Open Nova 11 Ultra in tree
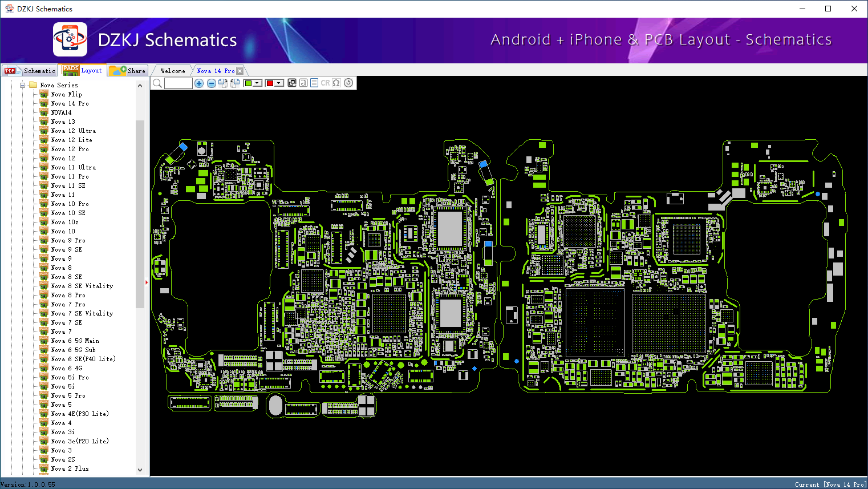The height and width of the screenshot is (489, 868). click(73, 167)
